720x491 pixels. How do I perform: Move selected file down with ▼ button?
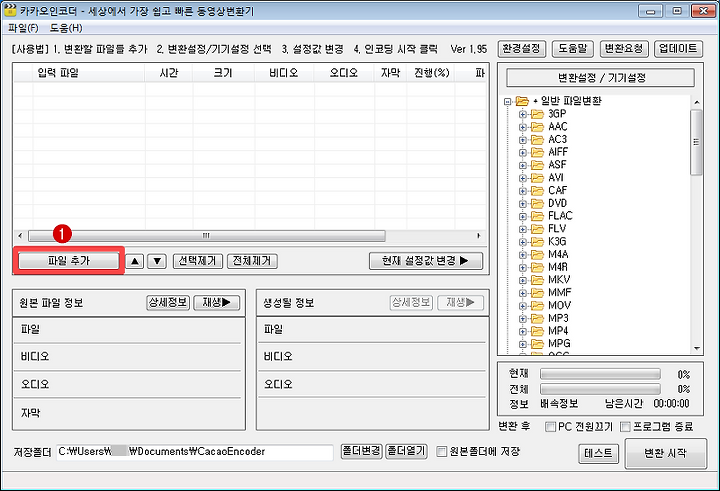click(x=157, y=261)
